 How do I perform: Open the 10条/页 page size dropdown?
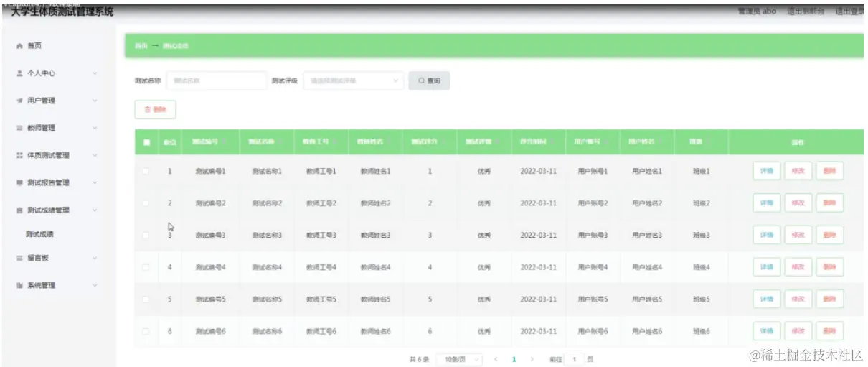click(459, 358)
